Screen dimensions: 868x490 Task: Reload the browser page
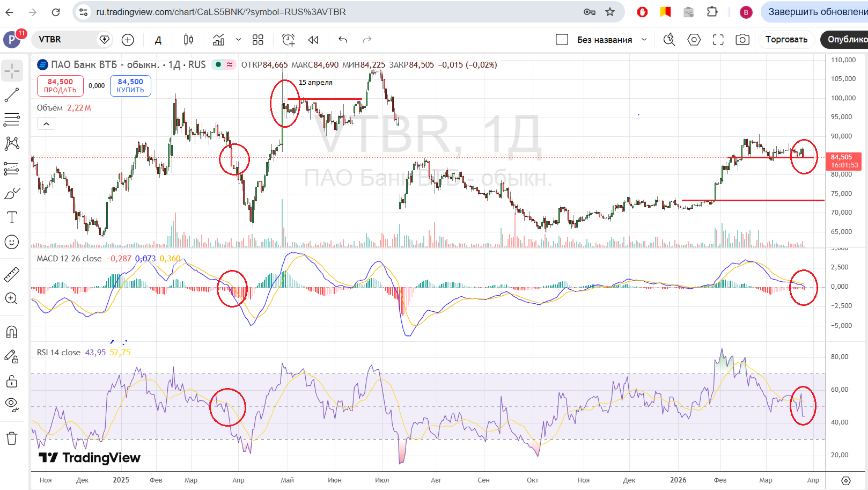pos(56,12)
